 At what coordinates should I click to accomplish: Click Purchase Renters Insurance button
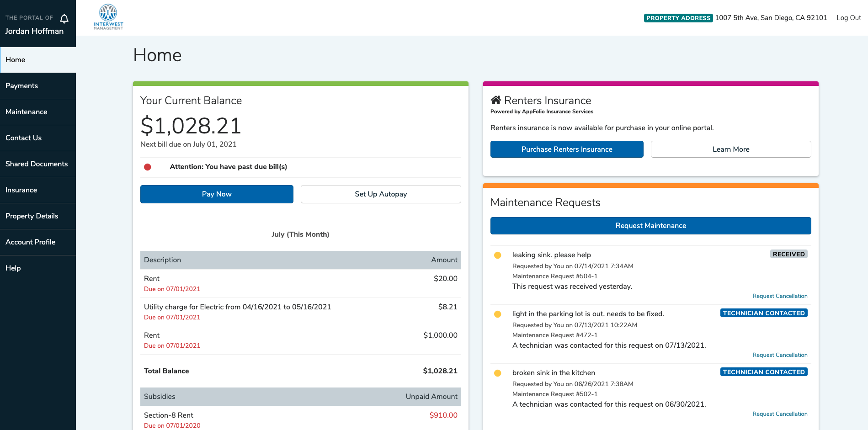(567, 149)
